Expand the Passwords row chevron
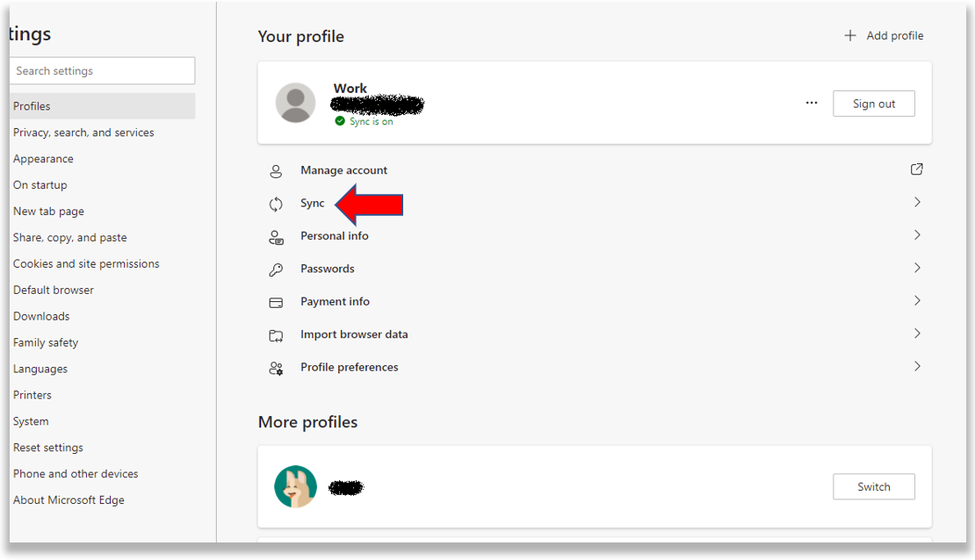 pyautogui.click(x=916, y=268)
